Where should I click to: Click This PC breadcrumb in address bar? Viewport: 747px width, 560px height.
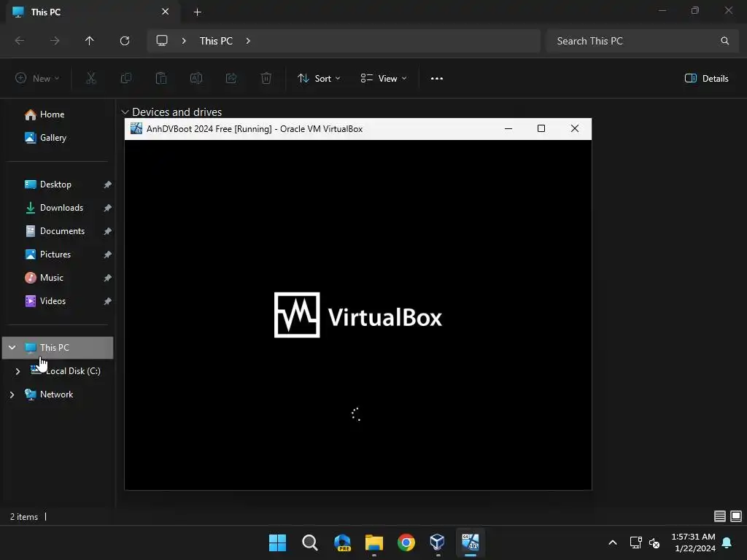click(x=216, y=41)
